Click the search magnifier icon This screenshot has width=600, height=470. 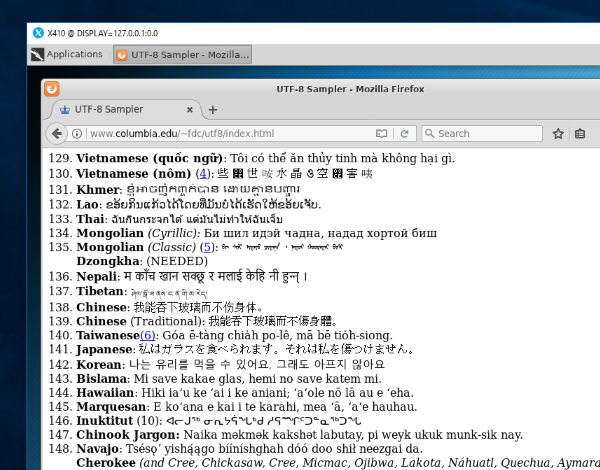click(429, 133)
